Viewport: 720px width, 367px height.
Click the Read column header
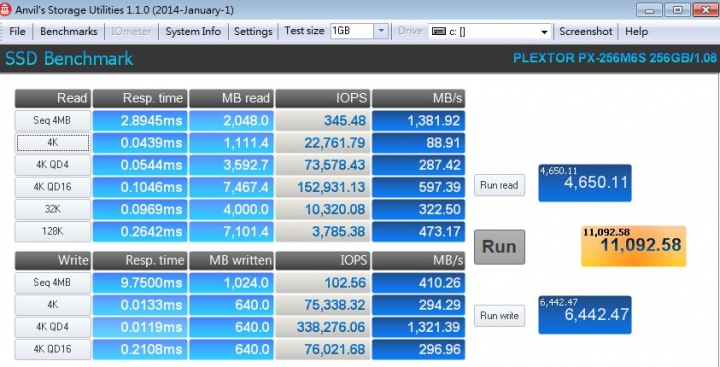coord(53,98)
